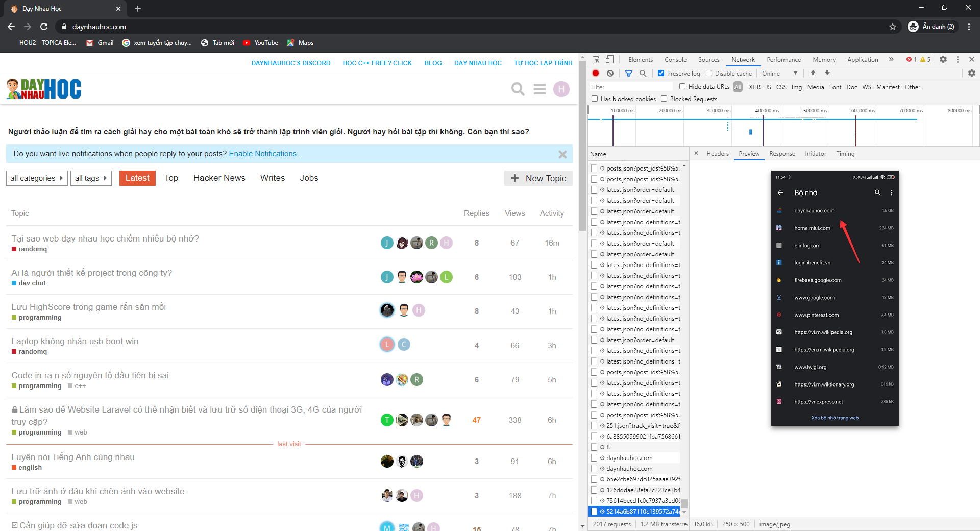Tick the checkbox beside the 251.json?track_visit request
The width and height of the screenshot is (980, 531).
(594, 425)
